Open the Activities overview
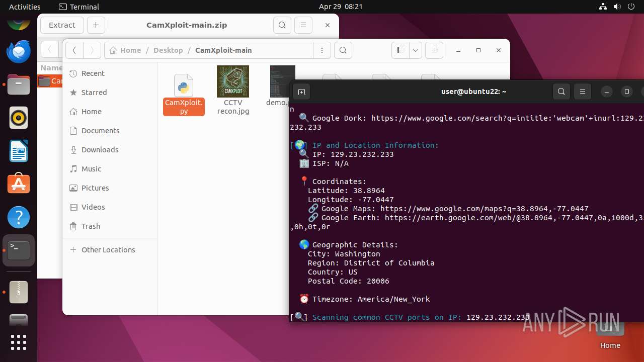The image size is (644, 362). (x=25, y=7)
